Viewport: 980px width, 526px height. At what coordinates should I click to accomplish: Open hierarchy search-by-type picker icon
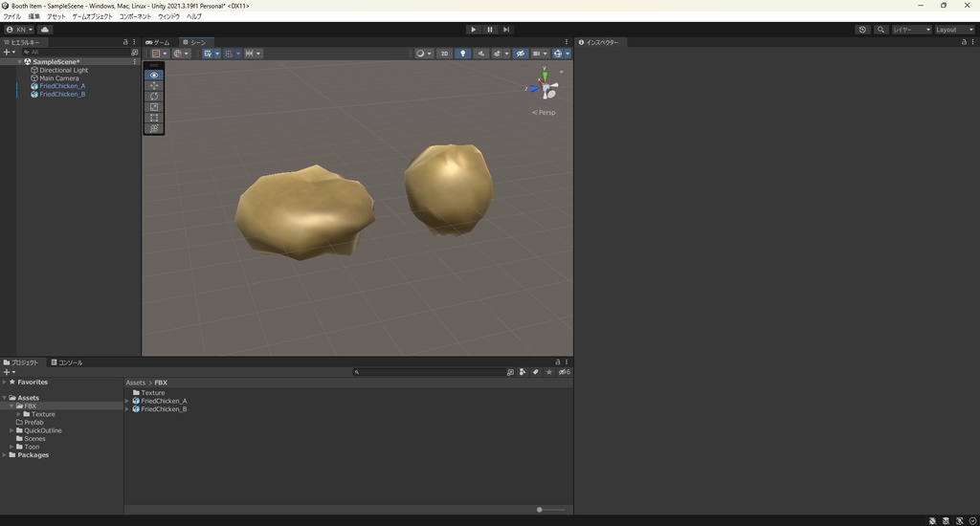pos(134,52)
